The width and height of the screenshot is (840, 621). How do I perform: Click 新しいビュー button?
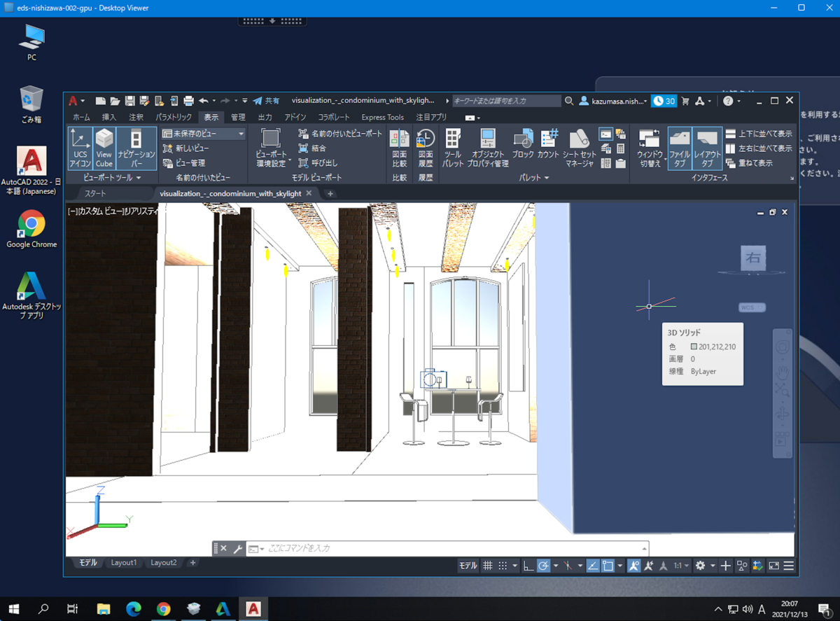tap(186, 148)
